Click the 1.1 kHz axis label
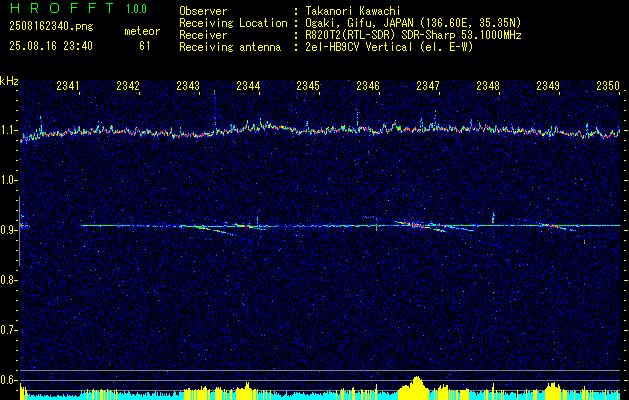Image resolution: width=629 pixels, height=400 pixels. 8,130
